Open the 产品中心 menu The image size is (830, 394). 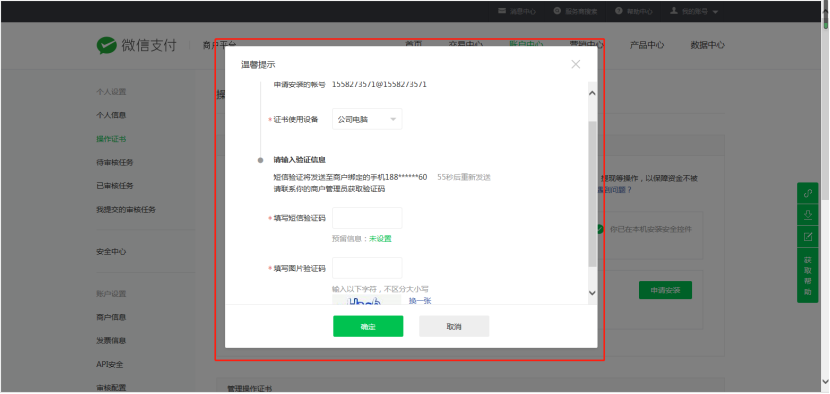click(647, 45)
